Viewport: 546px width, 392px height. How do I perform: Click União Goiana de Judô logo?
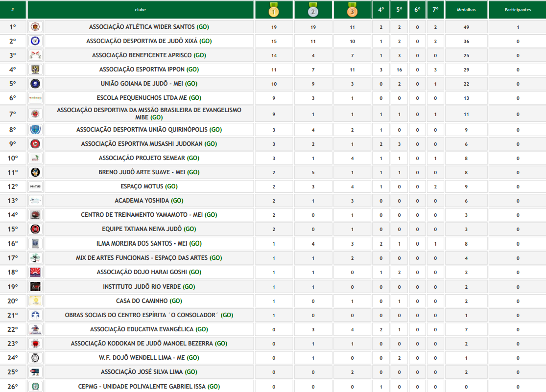pos(36,84)
